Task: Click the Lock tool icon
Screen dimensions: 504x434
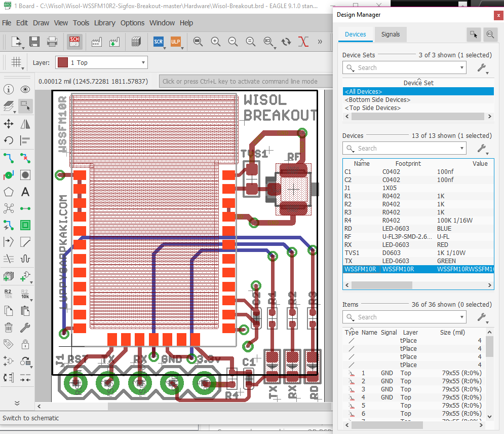Action: pos(25,345)
